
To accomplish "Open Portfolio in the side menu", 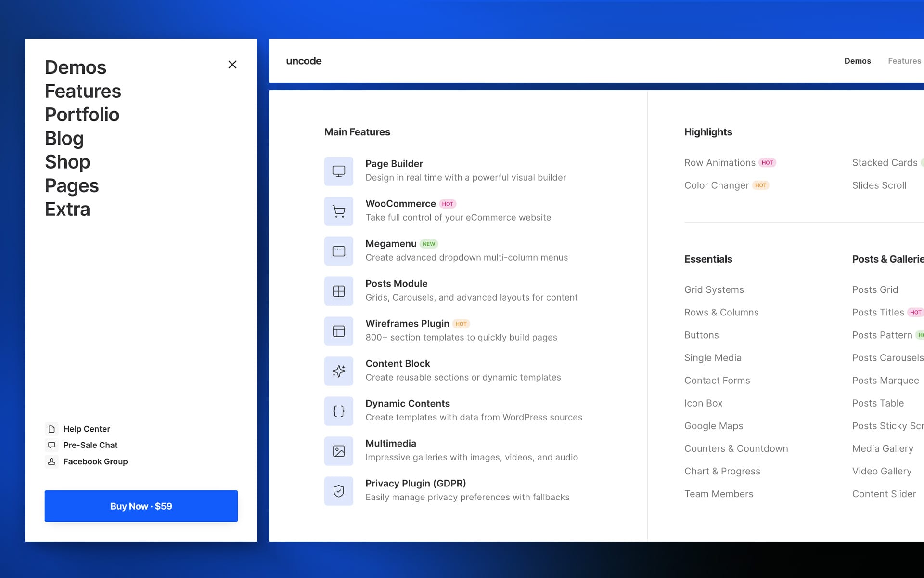I will (82, 115).
